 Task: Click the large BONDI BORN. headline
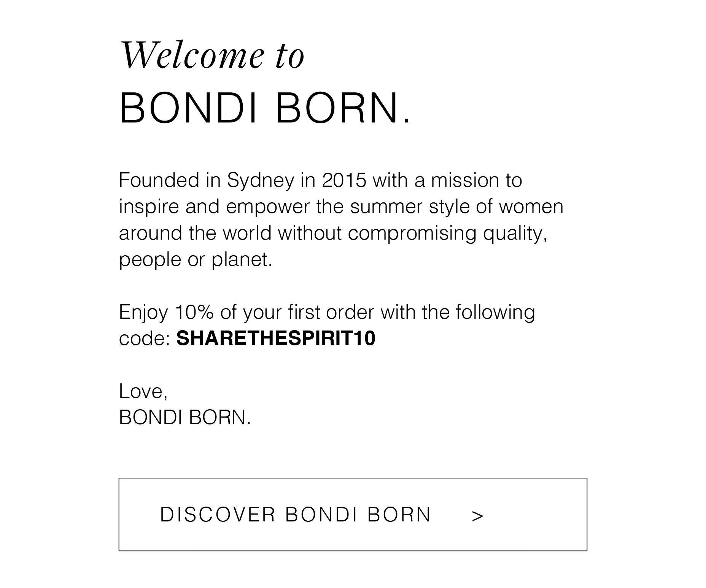click(x=265, y=108)
